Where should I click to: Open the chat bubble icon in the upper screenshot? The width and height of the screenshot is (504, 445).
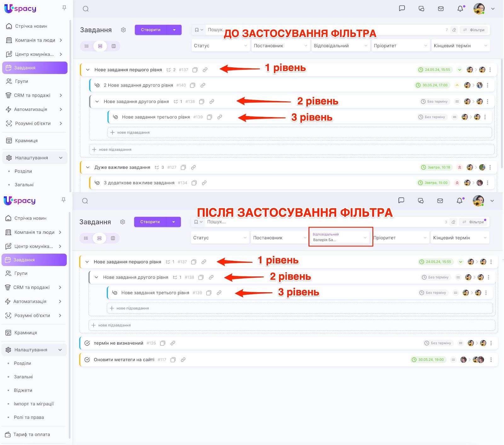[x=402, y=9]
